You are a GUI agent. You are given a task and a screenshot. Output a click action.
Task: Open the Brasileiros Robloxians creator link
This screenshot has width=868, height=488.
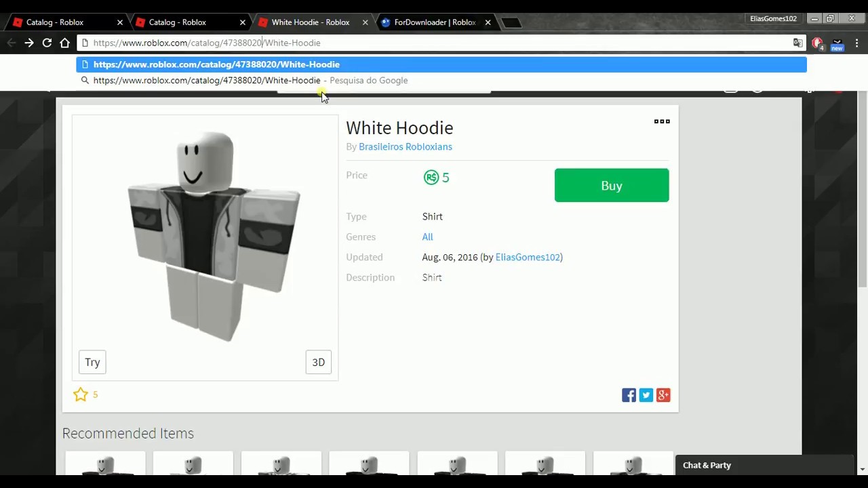click(x=406, y=146)
